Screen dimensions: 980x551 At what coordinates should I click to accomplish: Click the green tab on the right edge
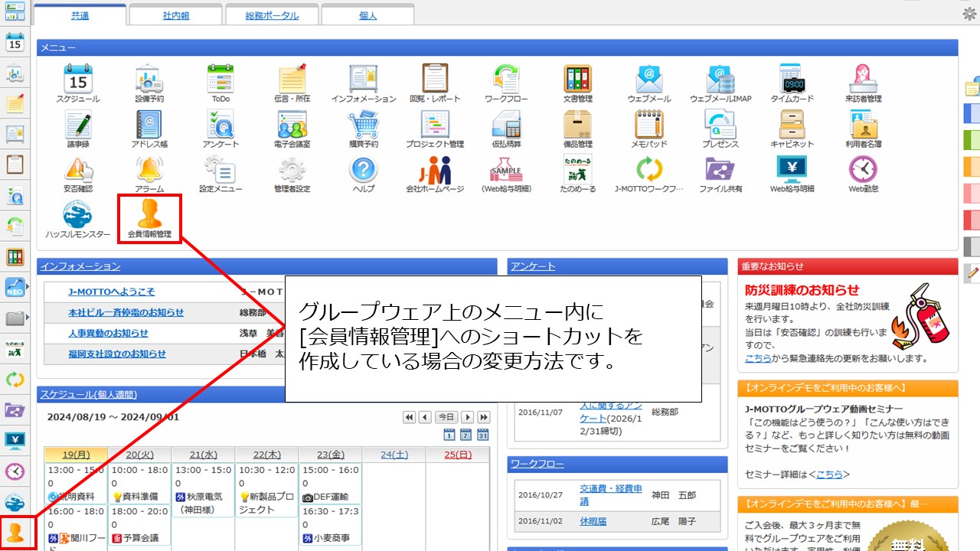pos(971,139)
